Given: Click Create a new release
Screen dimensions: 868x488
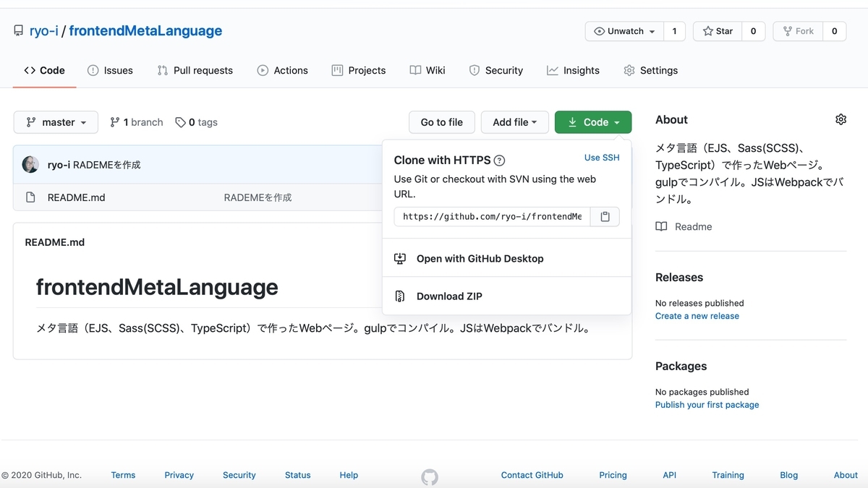Looking at the screenshot, I should pyautogui.click(x=697, y=316).
